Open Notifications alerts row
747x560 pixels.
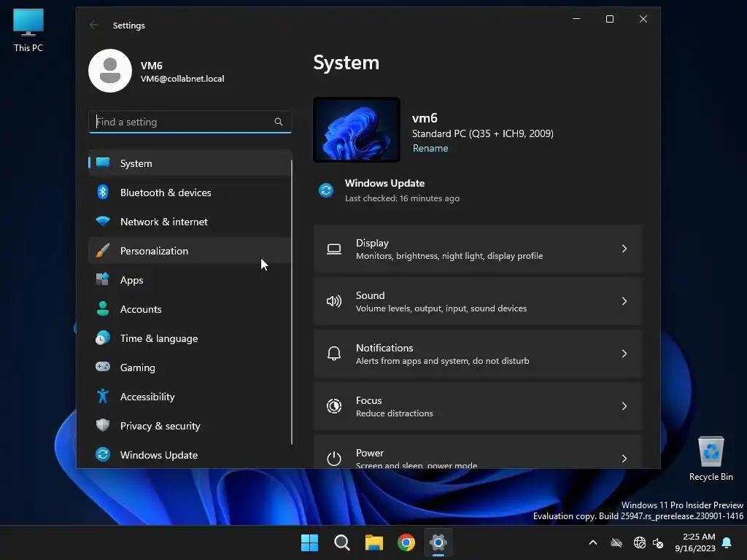pyautogui.click(x=478, y=354)
